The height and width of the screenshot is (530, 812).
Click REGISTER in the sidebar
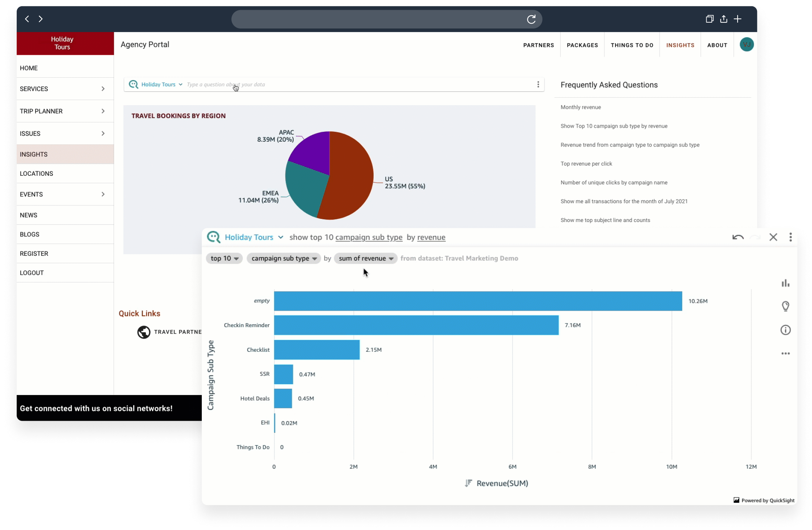pos(65,253)
